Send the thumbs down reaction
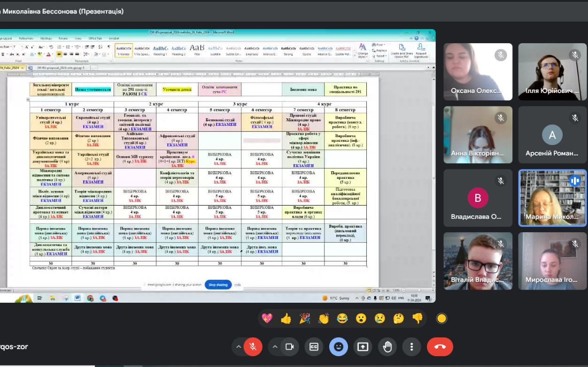588x367 pixels. (x=418, y=318)
